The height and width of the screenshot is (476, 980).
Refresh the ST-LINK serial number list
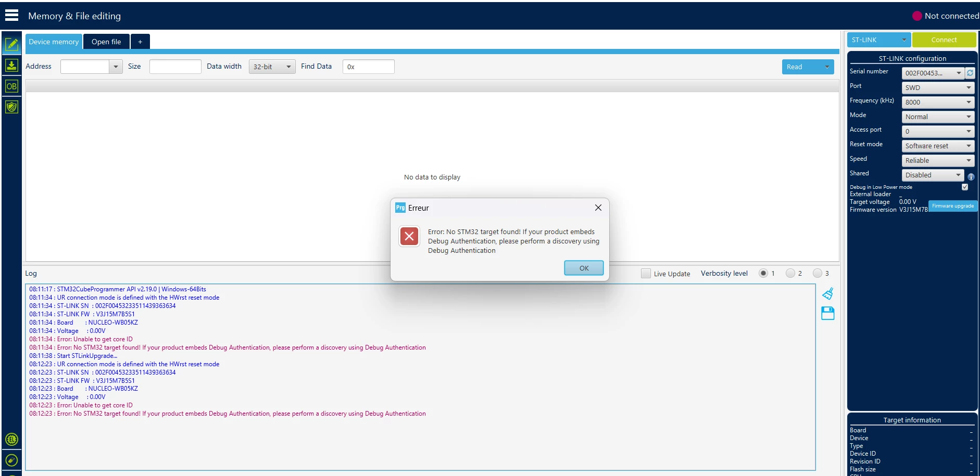point(970,73)
